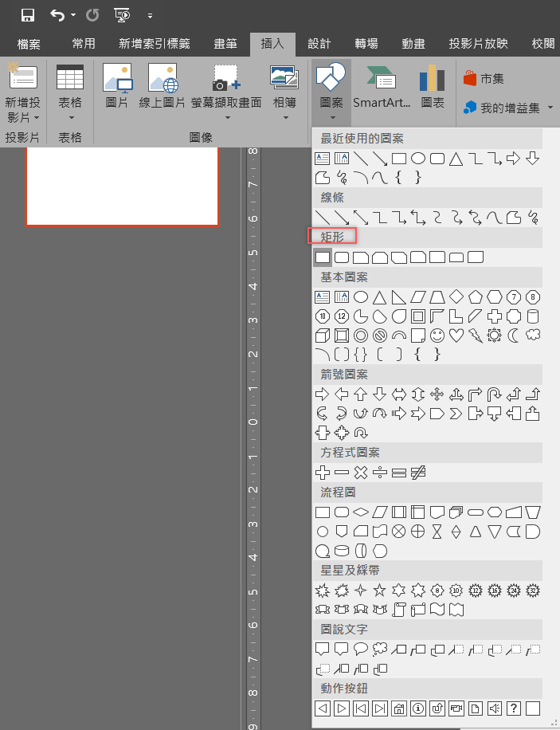The height and width of the screenshot is (730, 560).
Task: Select the "No Symbol" shape in 基本圖案
Action: point(380,336)
